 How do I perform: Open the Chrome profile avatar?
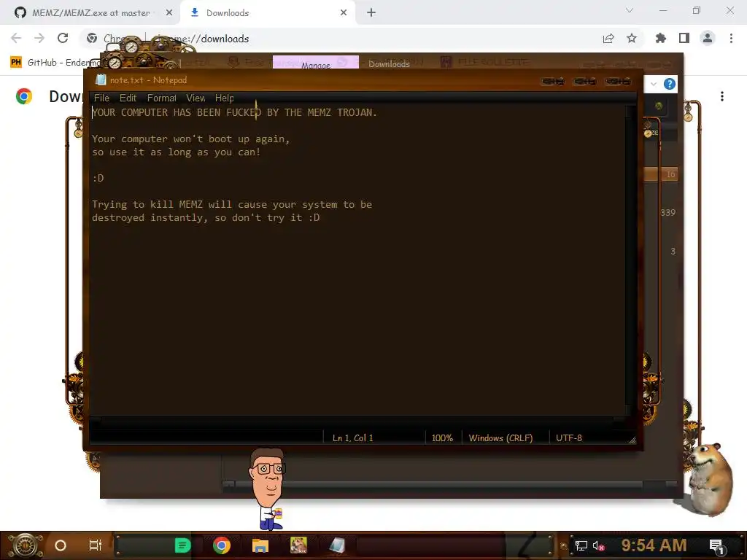click(x=708, y=39)
